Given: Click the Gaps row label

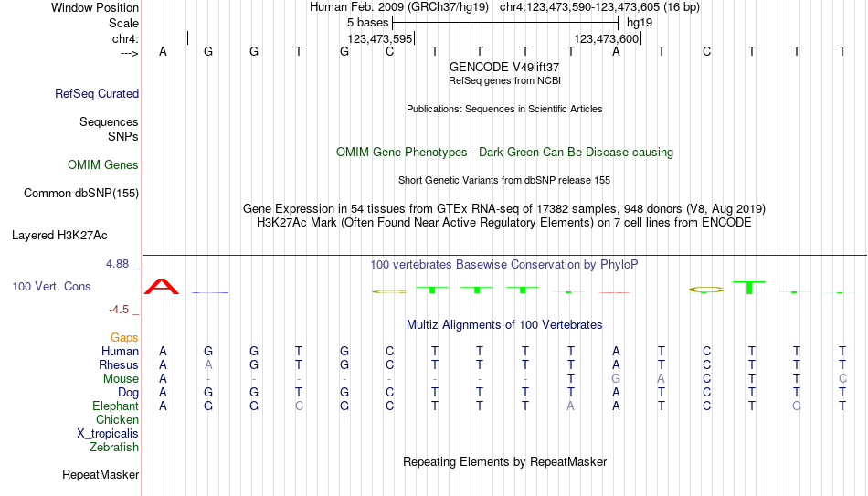Looking at the screenshot, I should coord(124,338).
